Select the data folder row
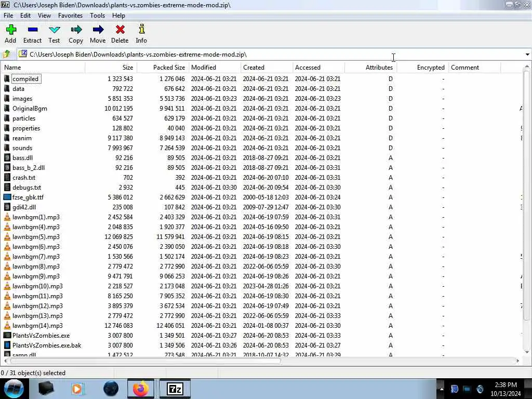Viewport: 532px width, 399px height. pos(261,88)
